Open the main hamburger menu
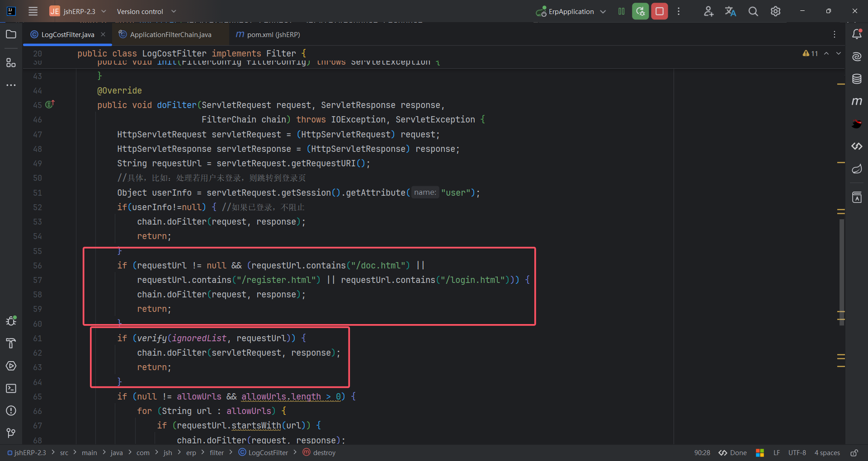This screenshot has width=868, height=461. (x=33, y=11)
